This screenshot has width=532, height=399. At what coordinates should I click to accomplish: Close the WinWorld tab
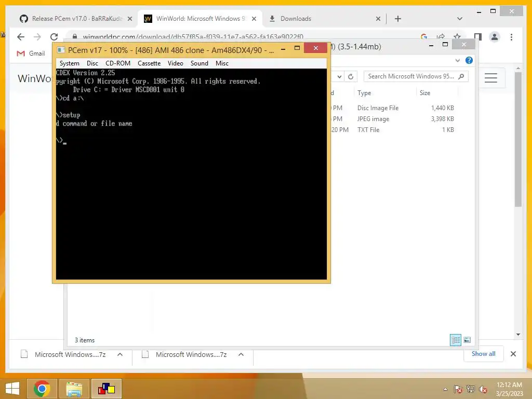(254, 19)
